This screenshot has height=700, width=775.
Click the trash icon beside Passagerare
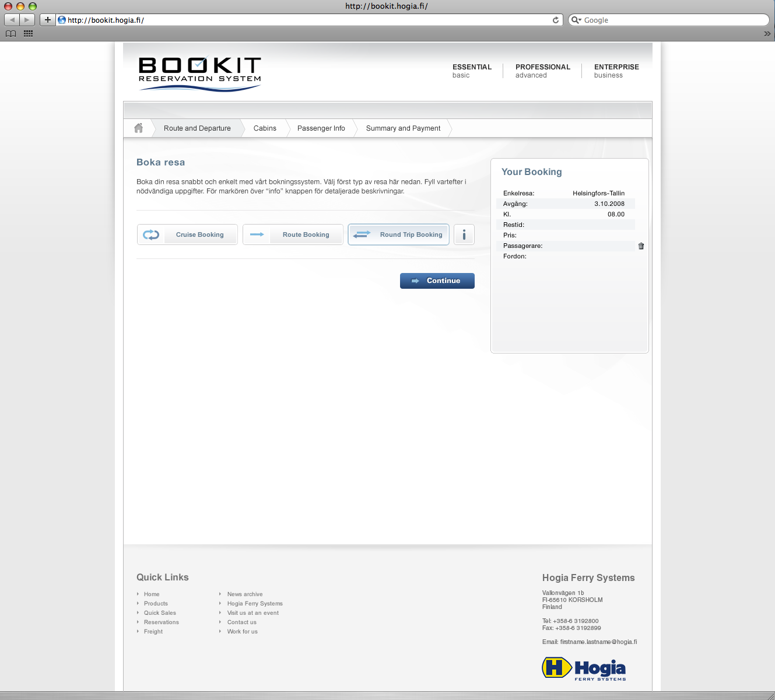pos(641,246)
